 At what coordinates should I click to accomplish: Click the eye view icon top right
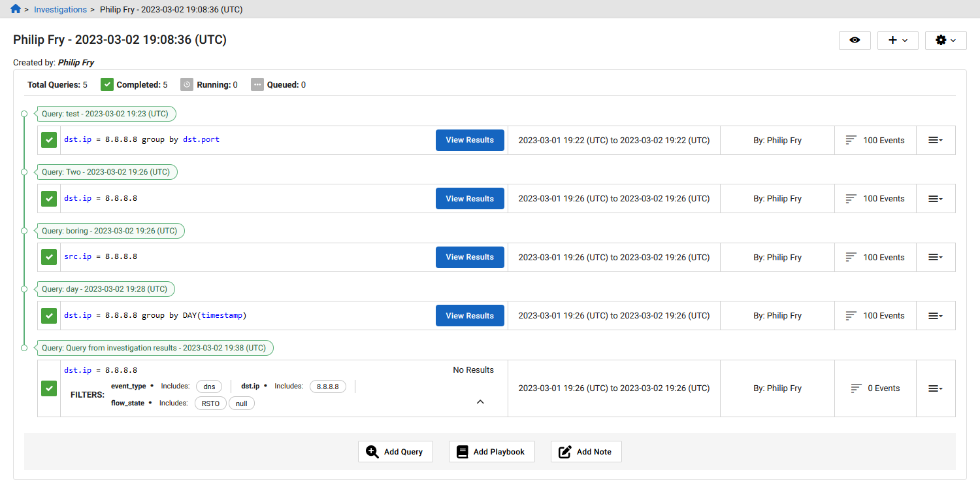coord(855,40)
